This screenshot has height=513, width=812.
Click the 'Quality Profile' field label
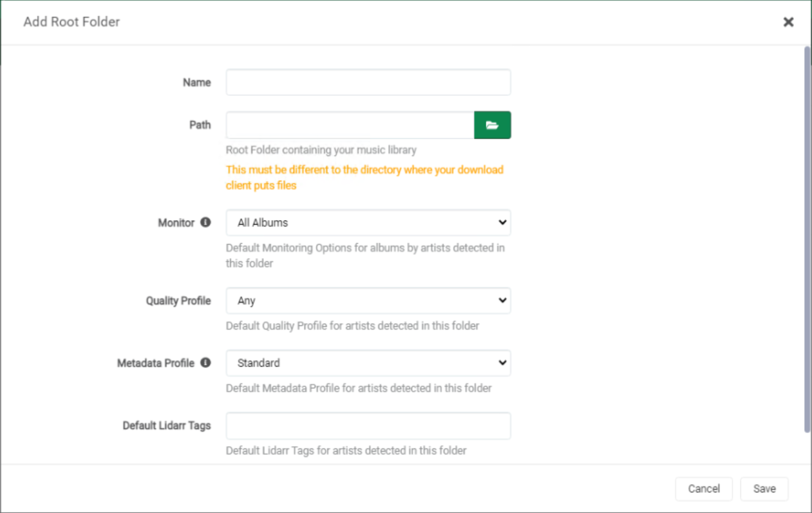[x=178, y=301]
